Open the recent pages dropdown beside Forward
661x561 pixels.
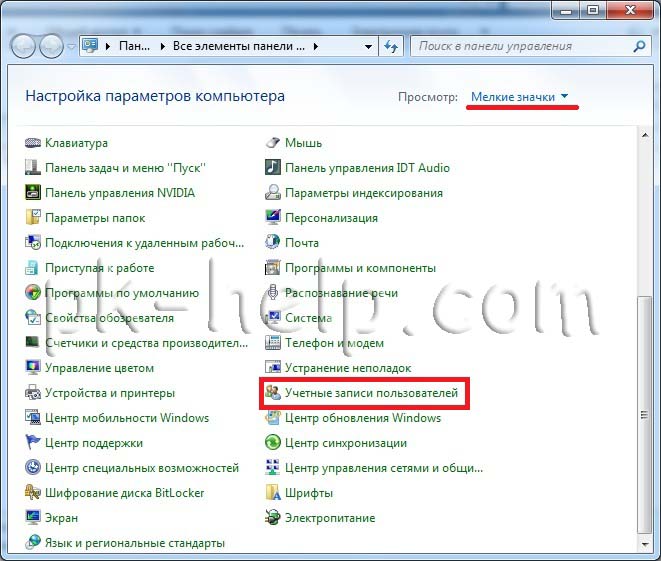point(72,46)
